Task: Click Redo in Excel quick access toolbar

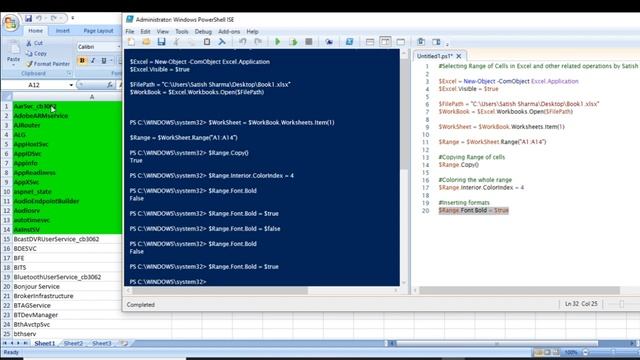Action: [53, 18]
